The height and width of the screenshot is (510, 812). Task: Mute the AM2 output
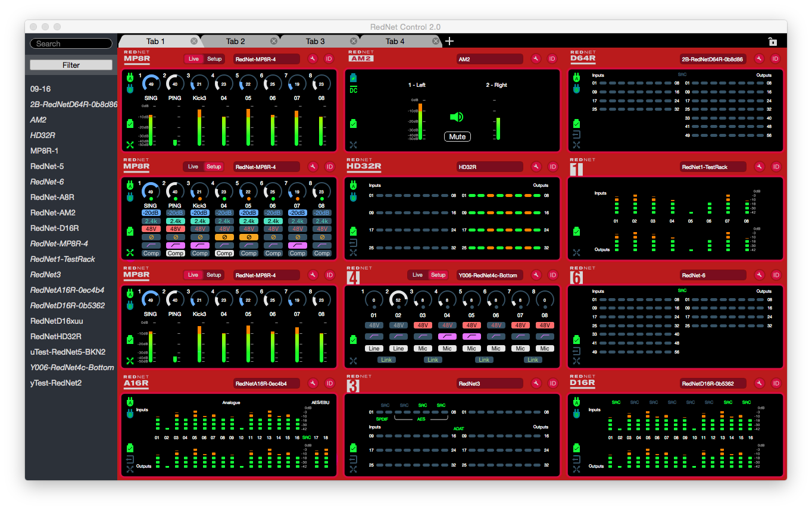[457, 136]
